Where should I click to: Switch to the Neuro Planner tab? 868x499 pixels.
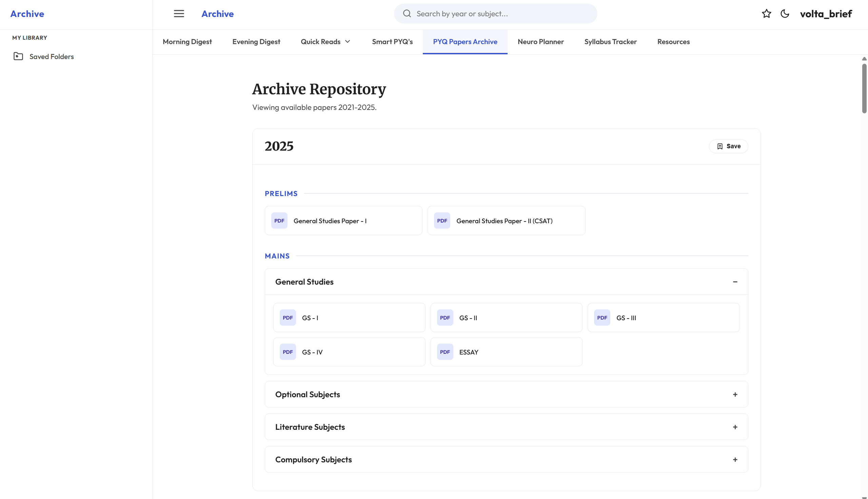[540, 41]
